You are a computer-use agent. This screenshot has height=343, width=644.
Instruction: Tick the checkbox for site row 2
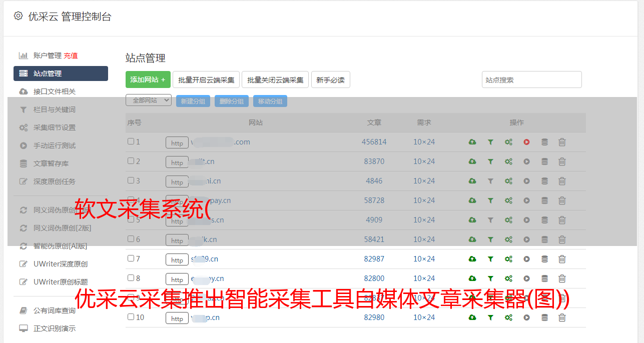[x=131, y=161]
